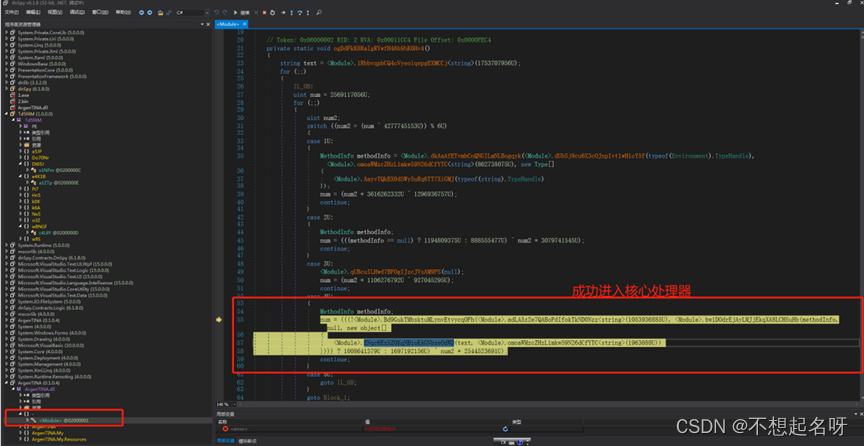Click the navigate Forward arrow icon
The image size is (864, 446).
149,12
